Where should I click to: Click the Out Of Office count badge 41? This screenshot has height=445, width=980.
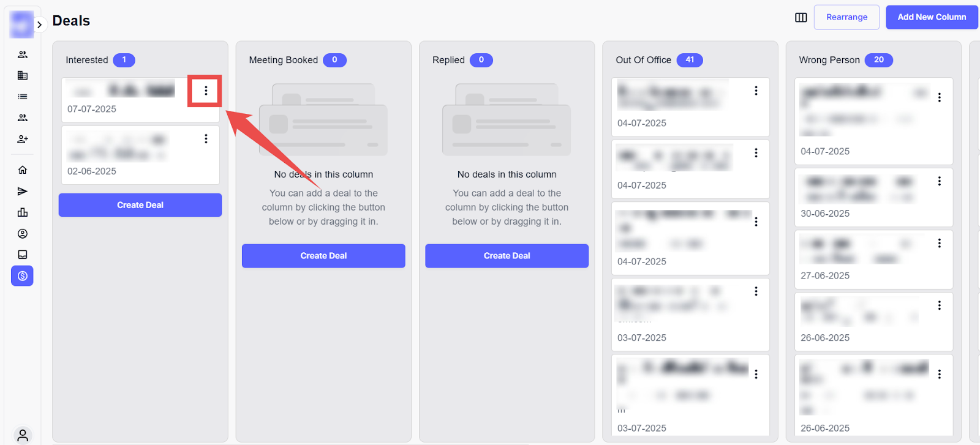click(x=690, y=60)
